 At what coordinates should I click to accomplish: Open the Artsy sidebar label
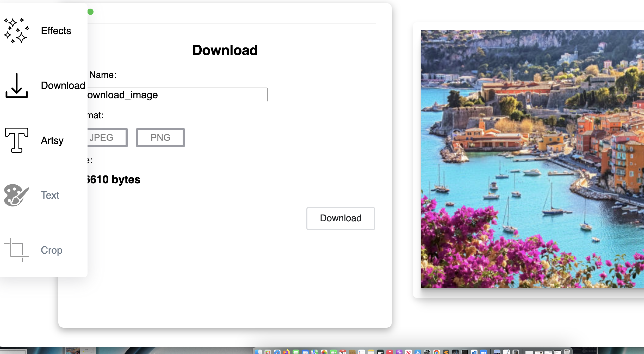click(52, 141)
